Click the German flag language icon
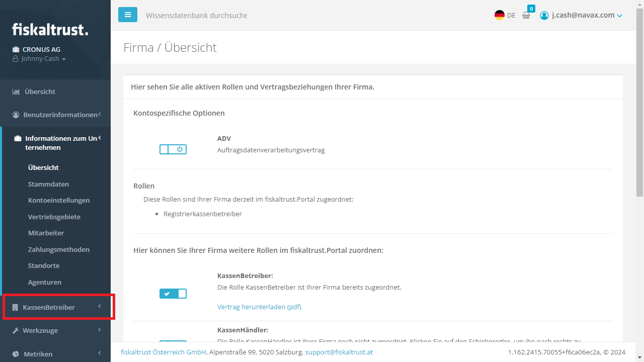 pyautogui.click(x=499, y=15)
